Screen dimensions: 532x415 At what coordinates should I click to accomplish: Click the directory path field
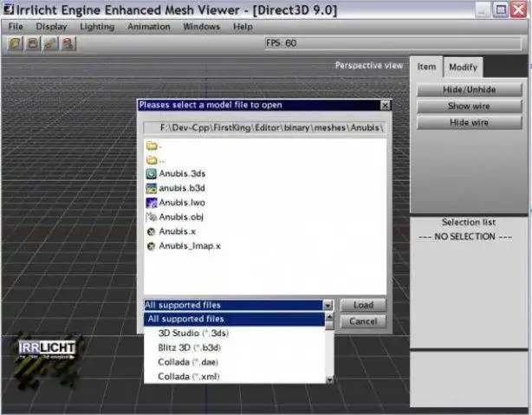pos(264,128)
